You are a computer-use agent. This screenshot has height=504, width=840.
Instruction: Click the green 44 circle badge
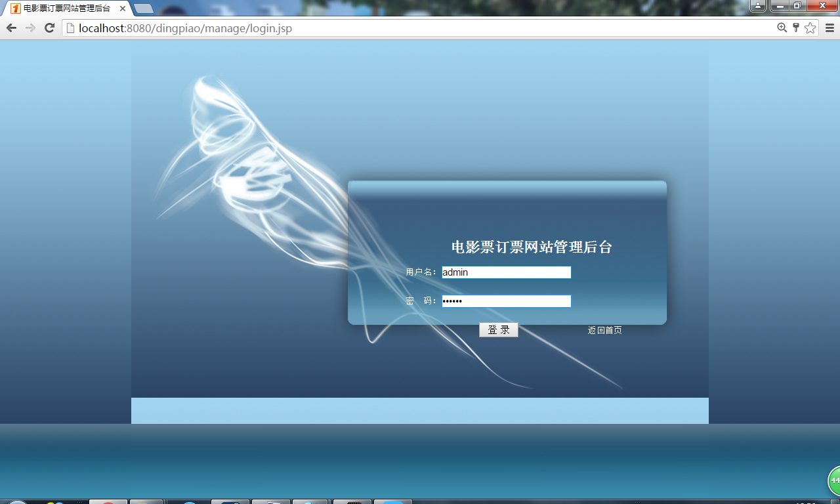pyautogui.click(x=834, y=480)
